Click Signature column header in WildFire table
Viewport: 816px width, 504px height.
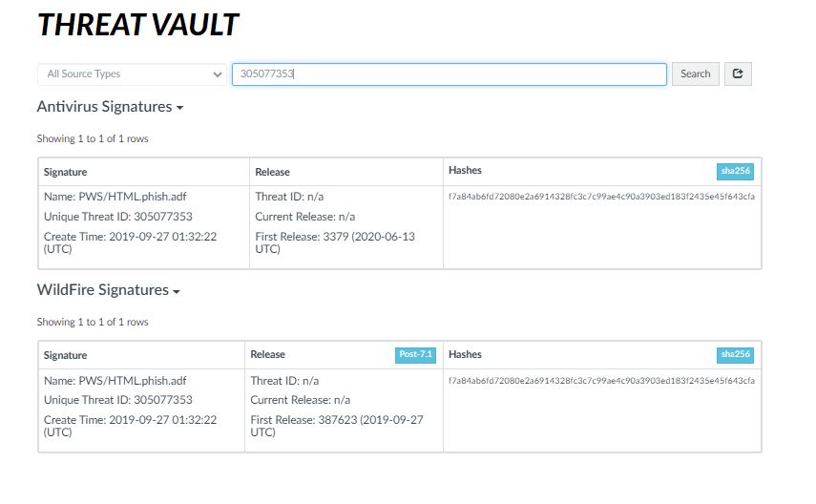point(66,355)
